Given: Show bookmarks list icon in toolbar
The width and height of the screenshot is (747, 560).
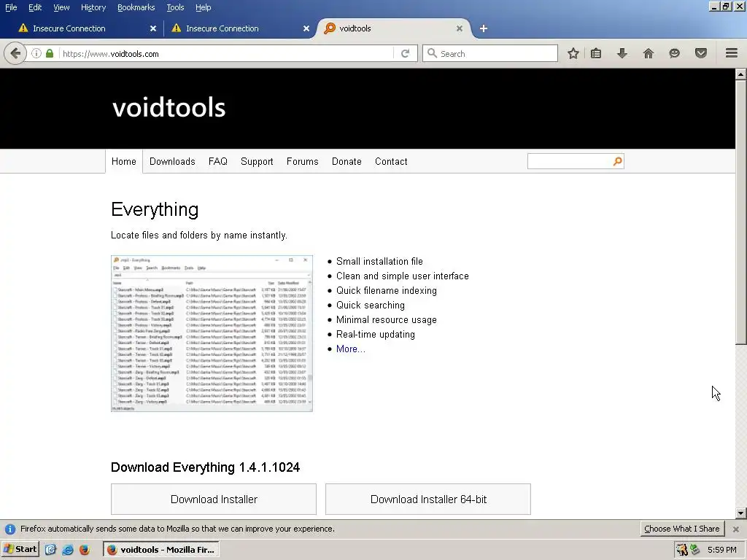Looking at the screenshot, I should 596,53.
